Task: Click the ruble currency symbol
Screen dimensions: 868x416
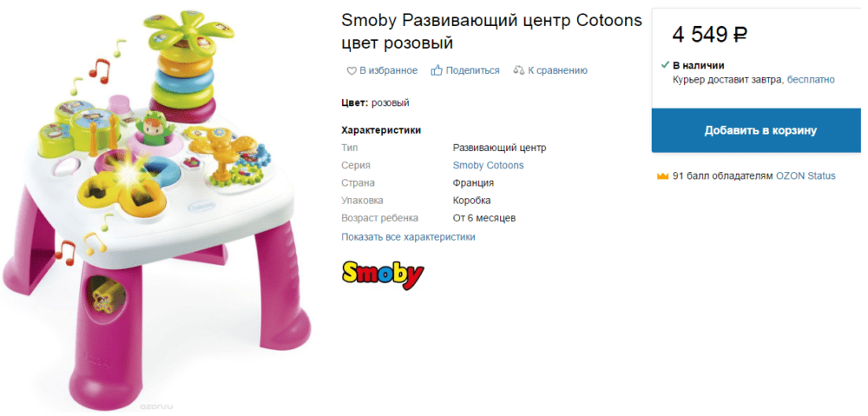Action: 740,36
